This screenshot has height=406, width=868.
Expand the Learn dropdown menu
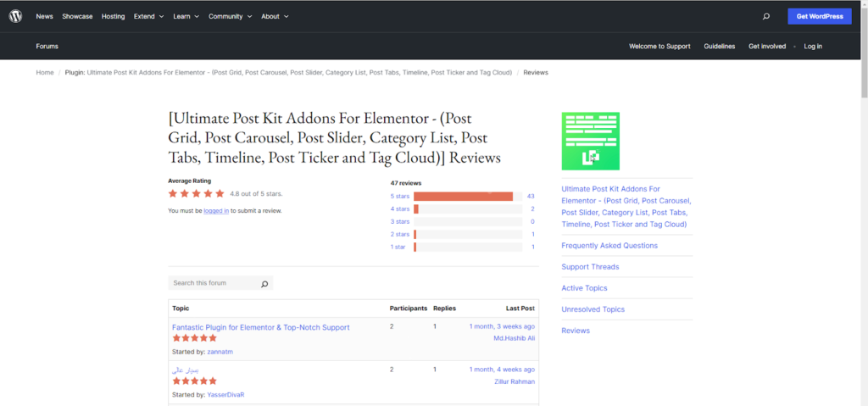pyautogui.click(x=186, y=16)
